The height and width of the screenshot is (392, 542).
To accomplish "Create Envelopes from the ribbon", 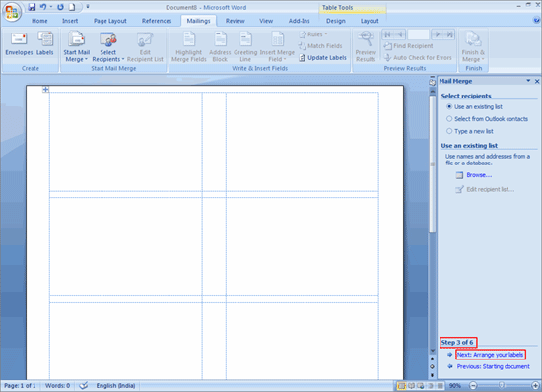I will (x=19, y=44).
